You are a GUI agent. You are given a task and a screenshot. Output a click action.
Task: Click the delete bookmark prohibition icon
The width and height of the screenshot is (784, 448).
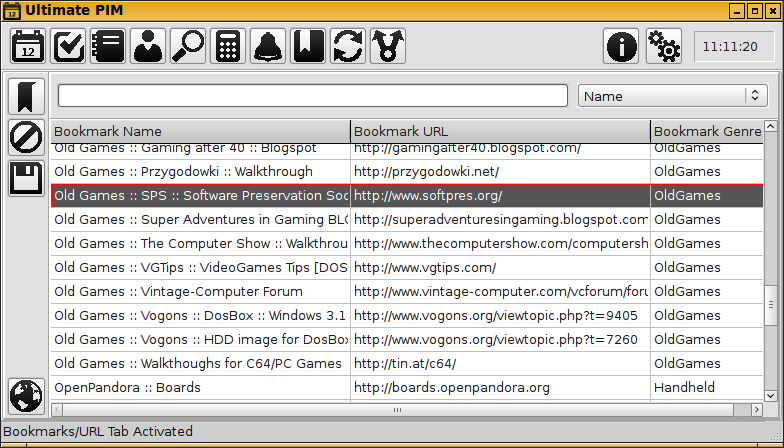[x=26, y=137]
